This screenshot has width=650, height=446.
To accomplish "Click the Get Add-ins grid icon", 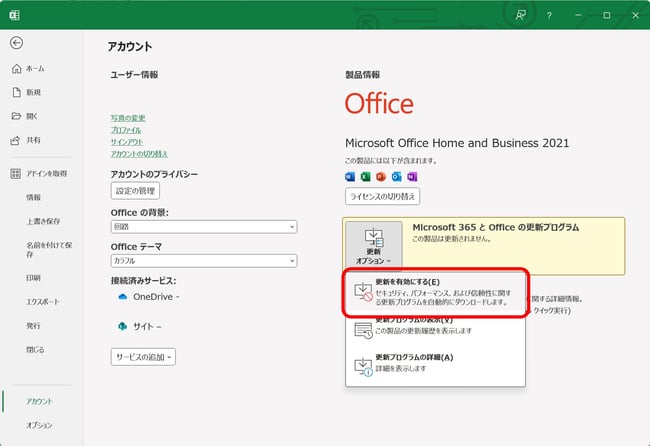I will point(15,173).
